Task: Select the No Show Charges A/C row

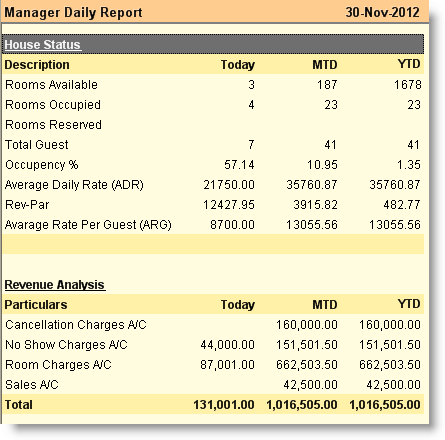Action: tap(213, 345)
